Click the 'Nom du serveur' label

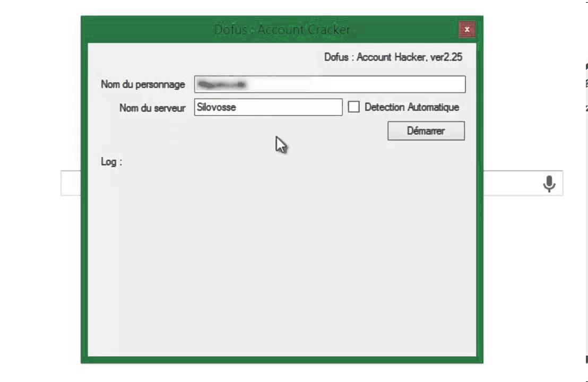tap(152, 108)
